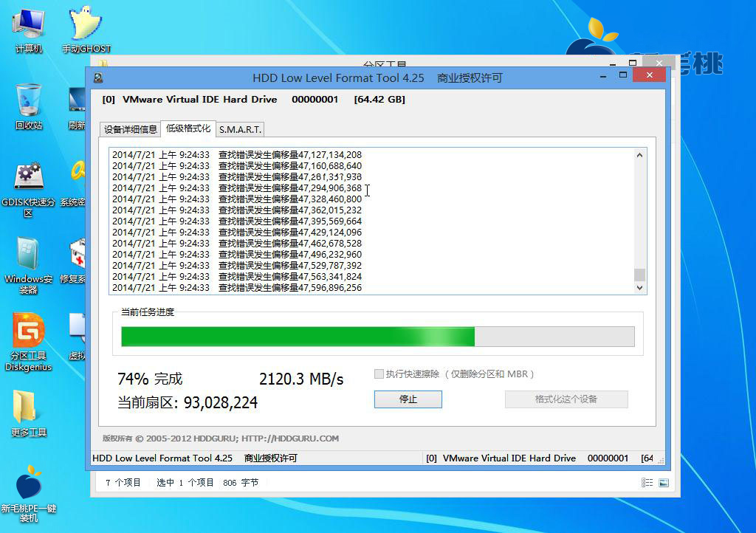This screenshot has height=533, width=756.
Task: Close the HDD Low Level Format Tool window
Action: pos(650,75)
